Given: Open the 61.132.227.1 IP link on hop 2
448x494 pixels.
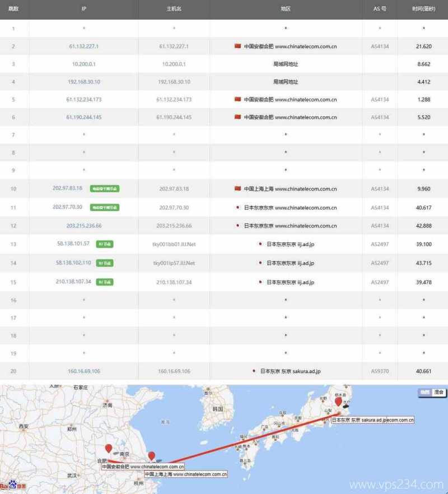Looking at the screenshot, I should (83, 46).
